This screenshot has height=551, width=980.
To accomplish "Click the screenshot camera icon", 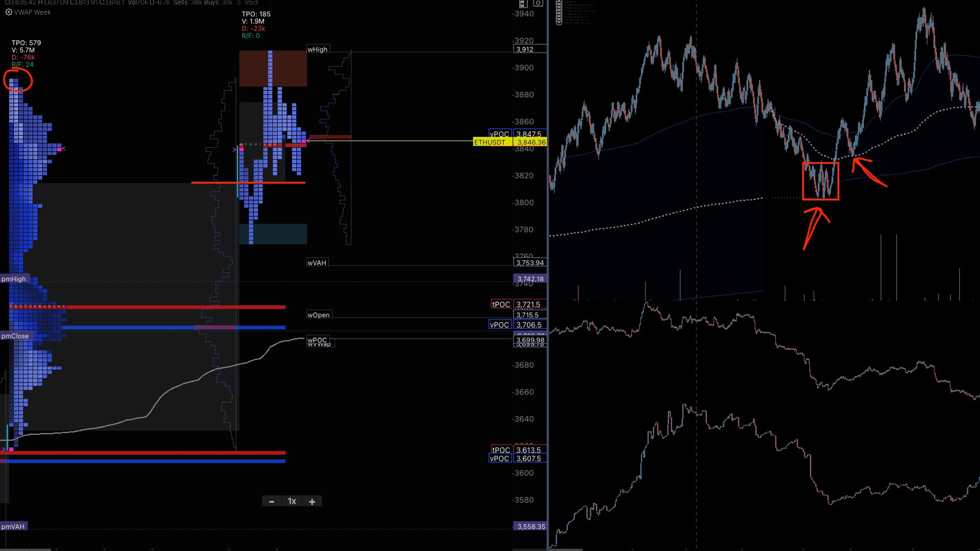I will click(x=538, y=3).
